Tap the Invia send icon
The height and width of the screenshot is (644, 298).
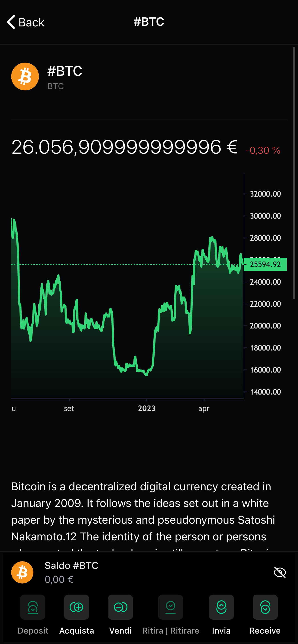coord(221,607)
